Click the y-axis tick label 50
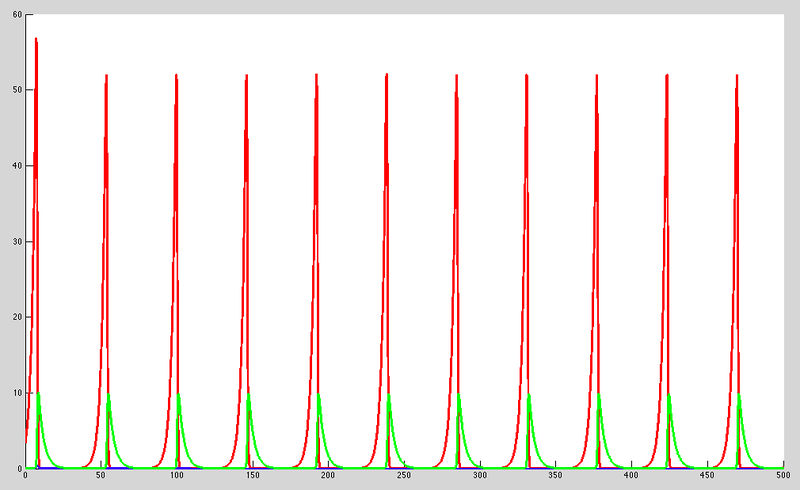 click(x=18, y=90)
